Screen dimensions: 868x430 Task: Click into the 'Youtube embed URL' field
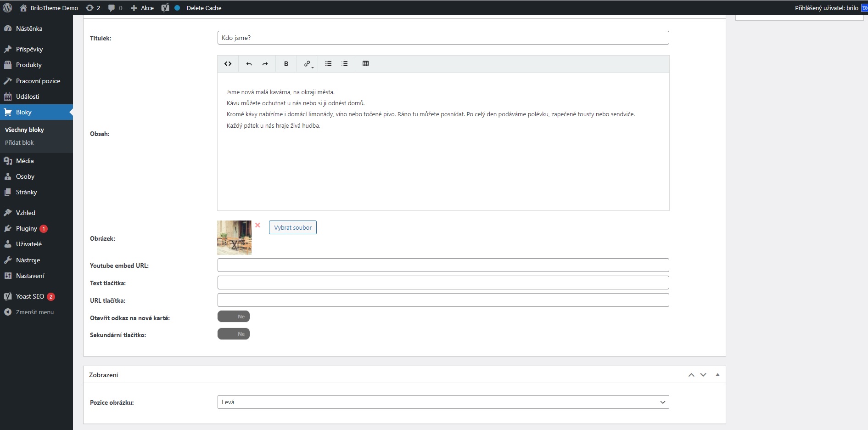[x=443, y=265]
